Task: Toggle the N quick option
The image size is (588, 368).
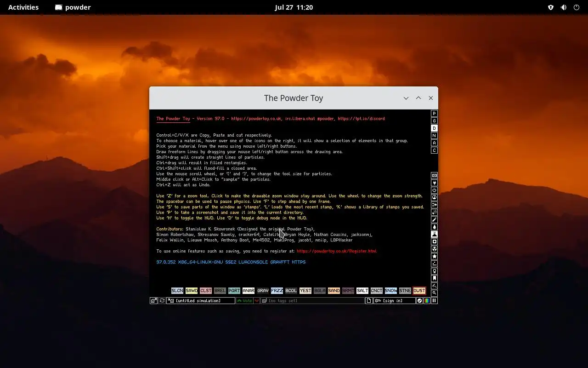Action: [434, 135]
